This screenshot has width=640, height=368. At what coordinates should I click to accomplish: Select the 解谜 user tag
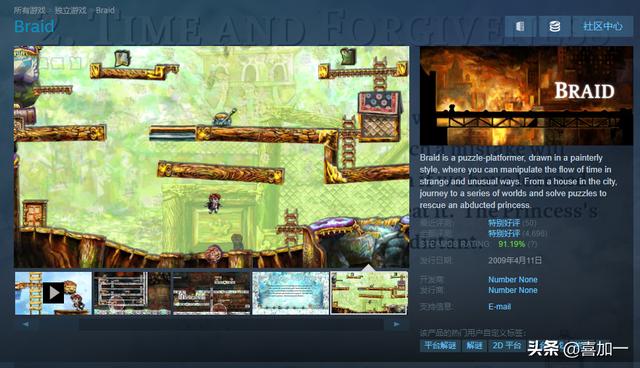474,346
